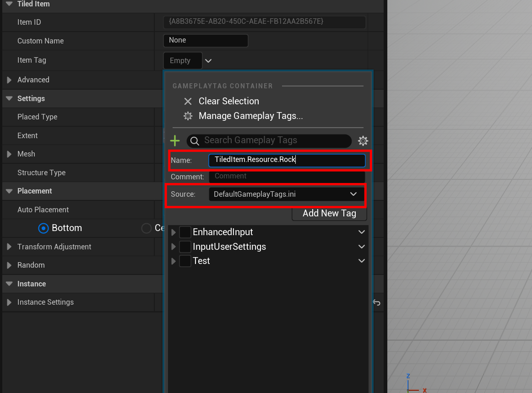Image resolution: width=532 pixels, height=393 pixels.
Task: Click the tag Comment input field
Action: click(287, 177)
